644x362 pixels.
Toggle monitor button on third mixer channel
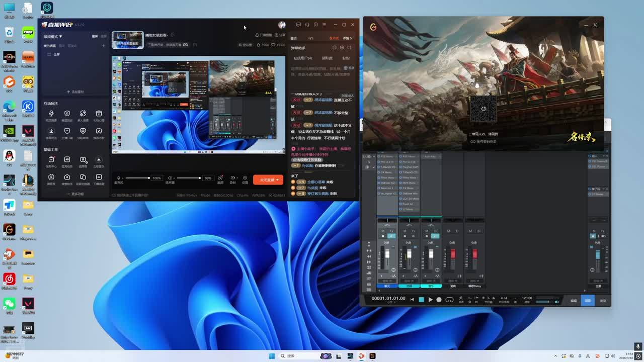[435, 236]
